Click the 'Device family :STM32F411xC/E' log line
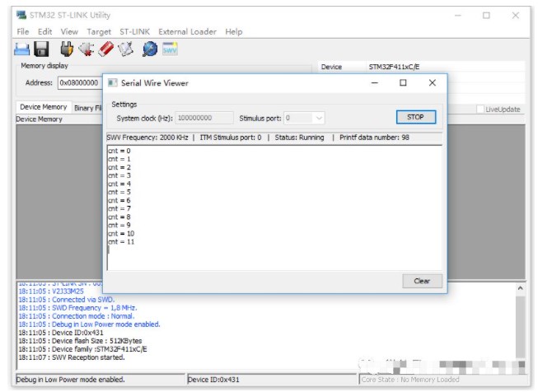Screen dimensions: 538x392 coord(82,349)
